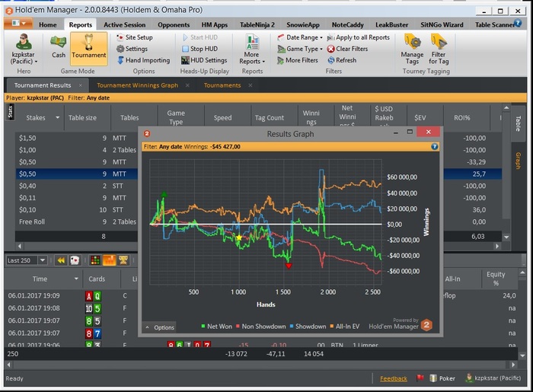Toggle the All-In EV legend series

344,327
